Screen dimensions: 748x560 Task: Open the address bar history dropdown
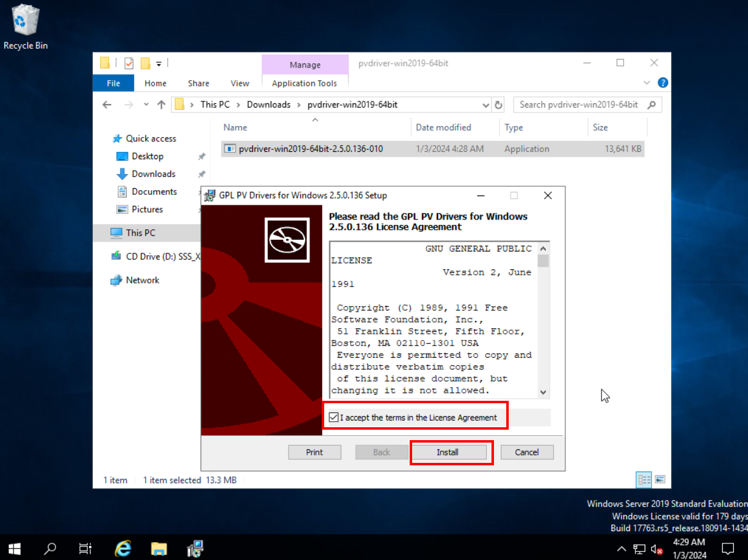[x=485, y=105]
